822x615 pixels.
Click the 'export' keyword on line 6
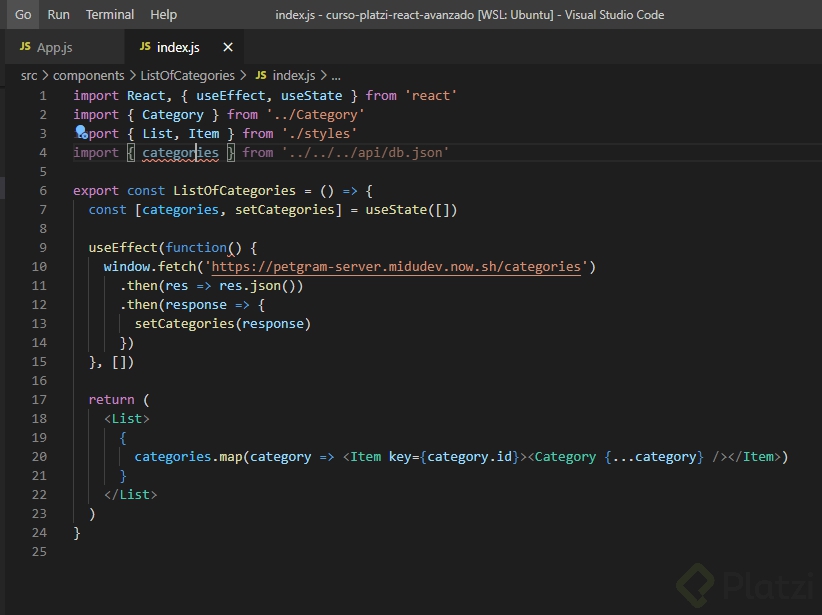(96, 190)
